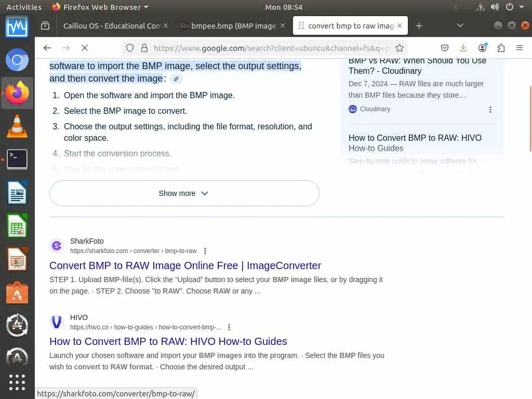Click the forward navigation arrow
This screenshot has width=532, height=399.
pyautogui.click(x=66, y=48)
